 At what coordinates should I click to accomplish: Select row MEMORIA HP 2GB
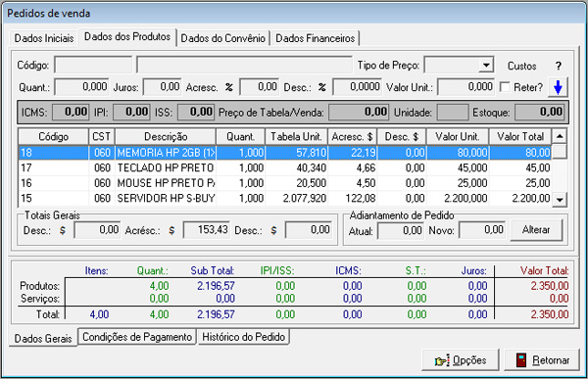click(285, 153)
